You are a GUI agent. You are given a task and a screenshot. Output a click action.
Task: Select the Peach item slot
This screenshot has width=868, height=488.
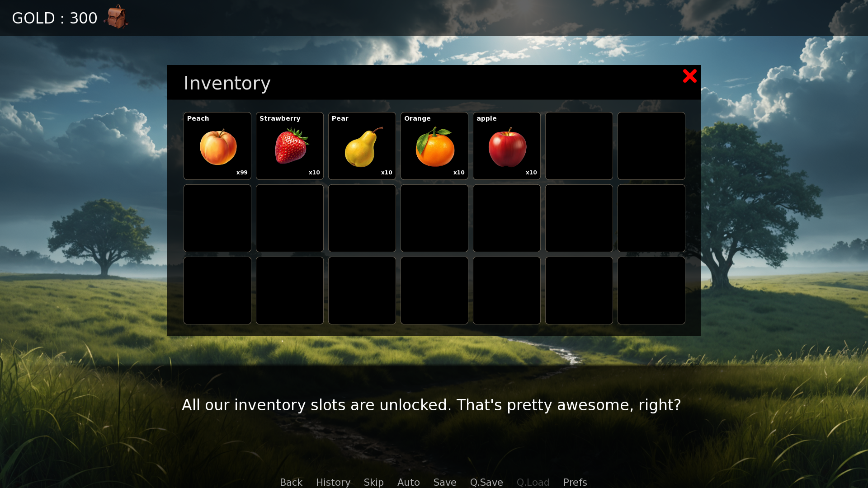(x=217, y=146)
